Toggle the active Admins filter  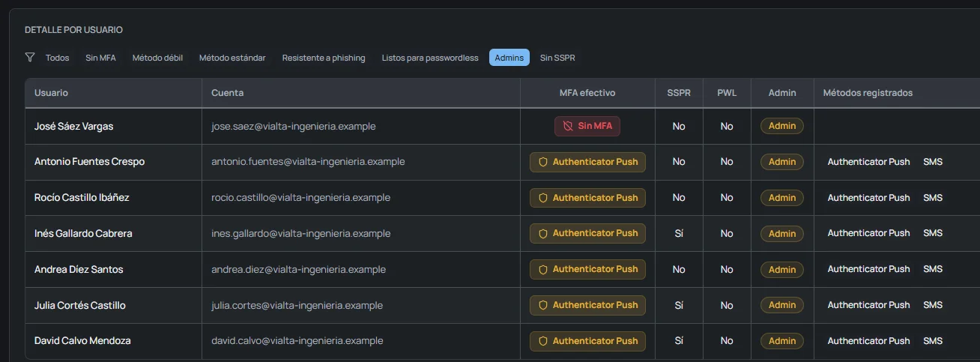point(509,58)
